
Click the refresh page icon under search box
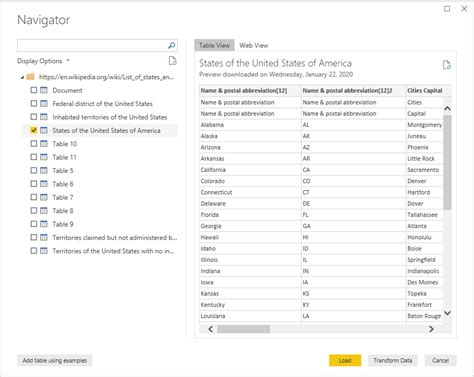(x=172, y=61)
